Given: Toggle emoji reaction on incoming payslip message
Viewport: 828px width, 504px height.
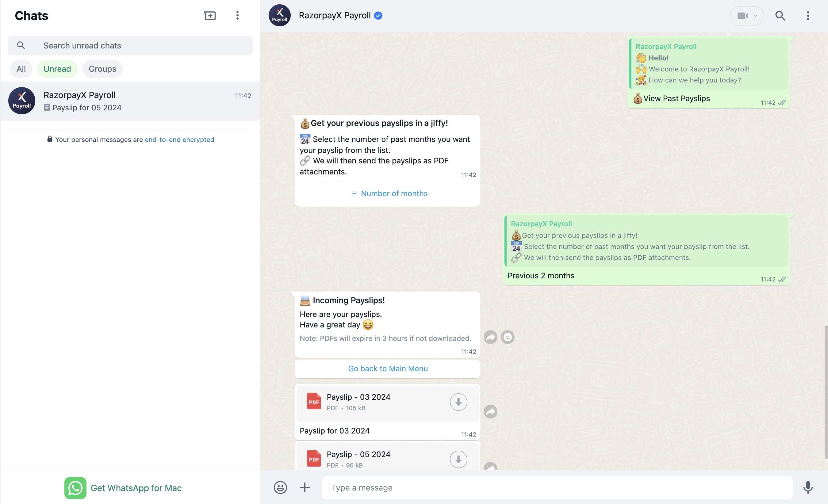Looking at the screenshot, I should pyautogui.click(x=507, y=337).
